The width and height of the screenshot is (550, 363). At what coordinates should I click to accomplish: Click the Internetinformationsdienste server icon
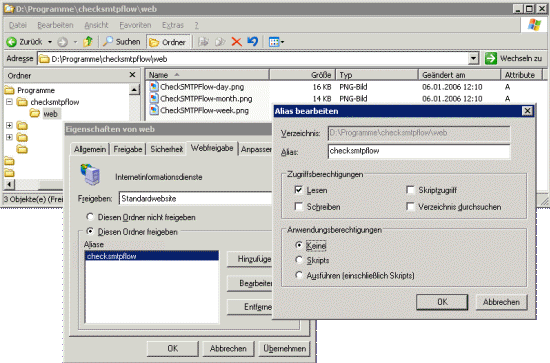(91, 174)
